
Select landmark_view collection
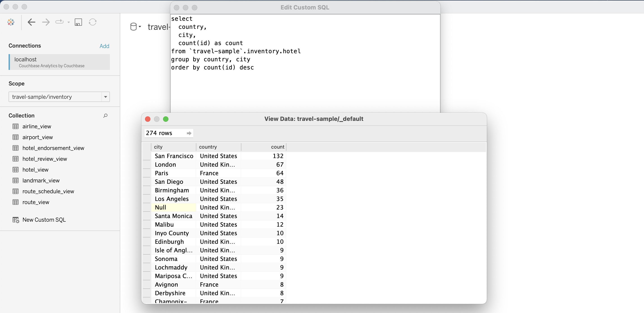tap(41, 181)
